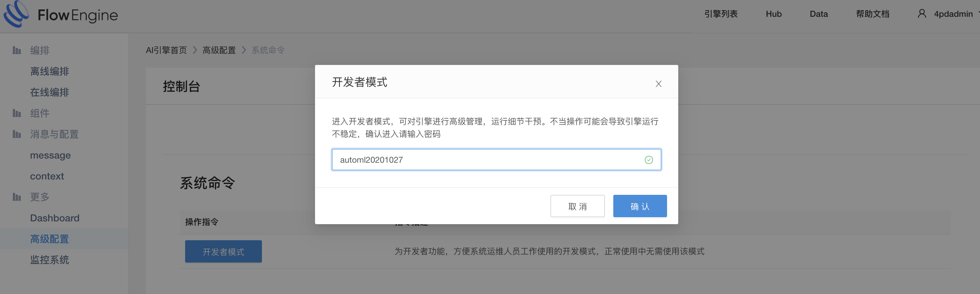Click 取消 to cancel the dialog
This screenshot has width=980, height=294.
point(577,206)
